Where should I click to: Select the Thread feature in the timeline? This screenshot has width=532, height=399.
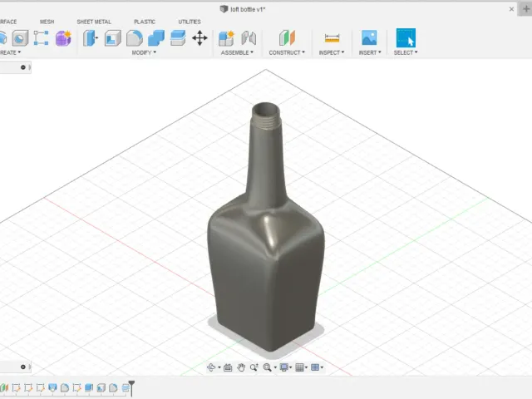click(126, 387)
